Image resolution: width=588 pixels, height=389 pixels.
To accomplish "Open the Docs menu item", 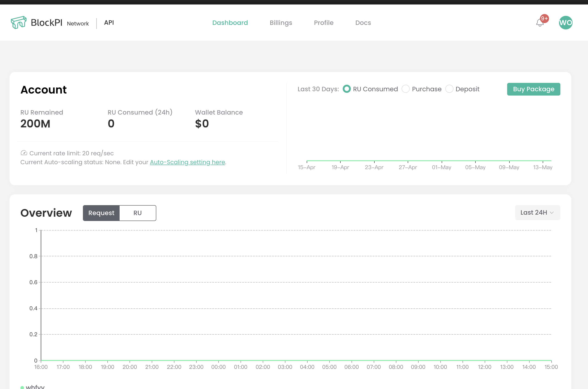I will (x=363, y=23).
